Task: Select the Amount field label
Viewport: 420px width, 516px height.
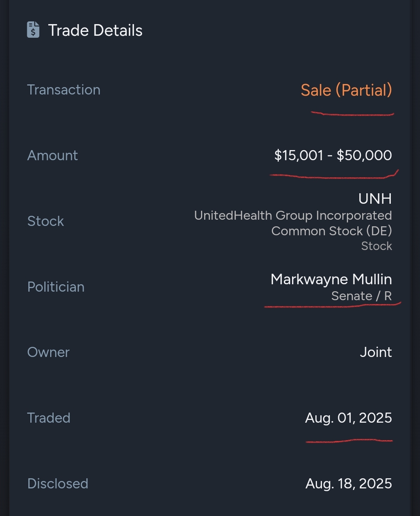Action: [52, 156]
